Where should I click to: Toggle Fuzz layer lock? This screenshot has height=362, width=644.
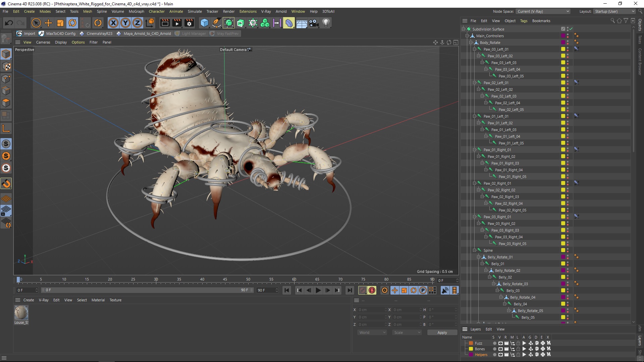click(518, 343)
